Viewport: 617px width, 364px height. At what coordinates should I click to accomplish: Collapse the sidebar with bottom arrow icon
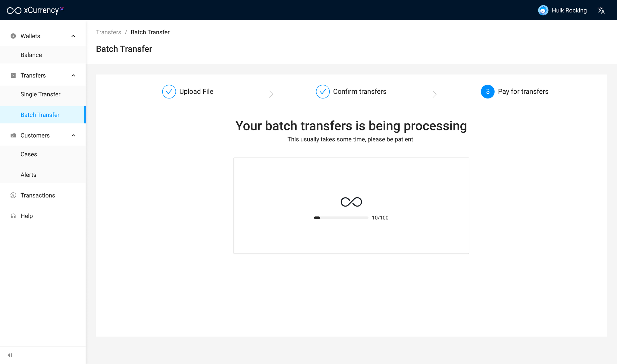pyautogui.click(x=10, y=355)
